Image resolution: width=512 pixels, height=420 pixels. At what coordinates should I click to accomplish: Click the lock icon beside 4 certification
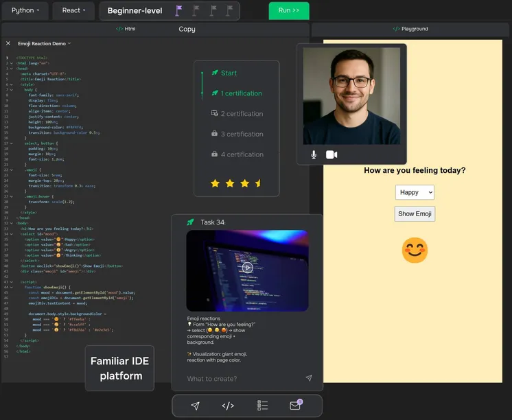(215, 154)
